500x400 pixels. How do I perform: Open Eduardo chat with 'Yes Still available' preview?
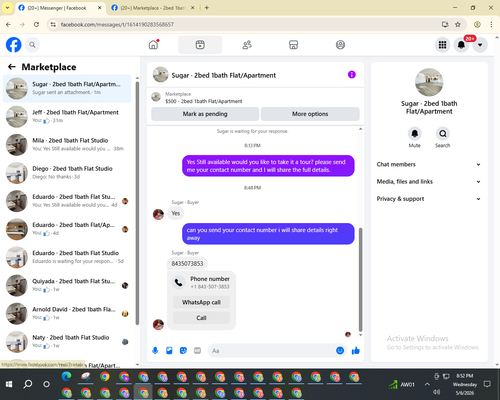pyautogui.click(x=67, y=201)
